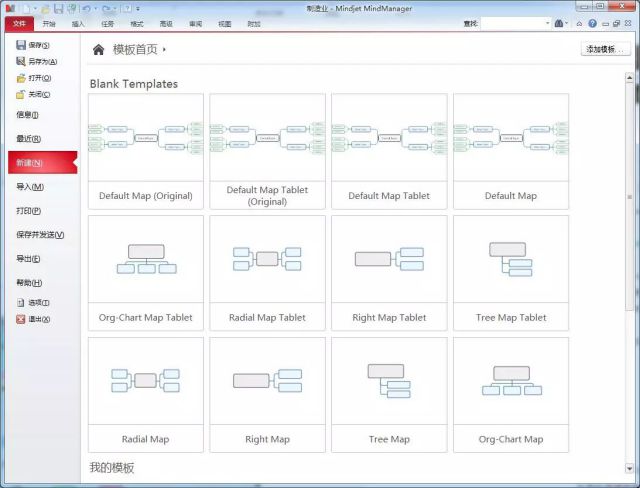Click the Exit (退出) red icon

[21, 319]
